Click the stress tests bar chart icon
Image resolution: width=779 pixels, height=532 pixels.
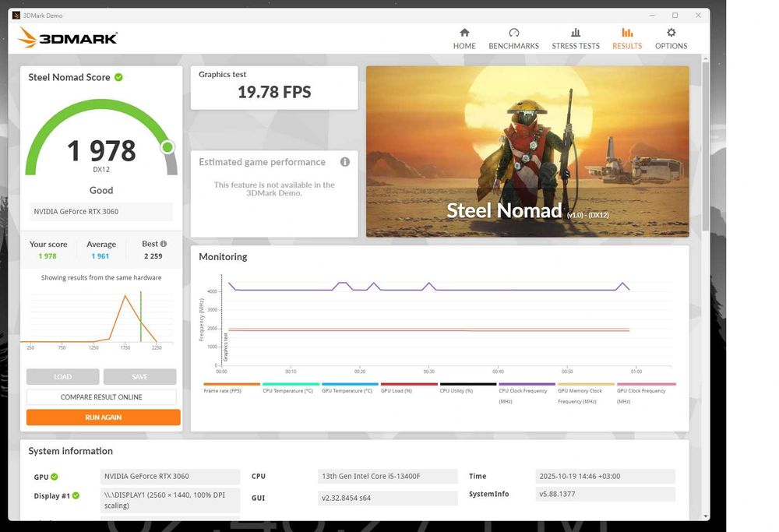(576, 33)
